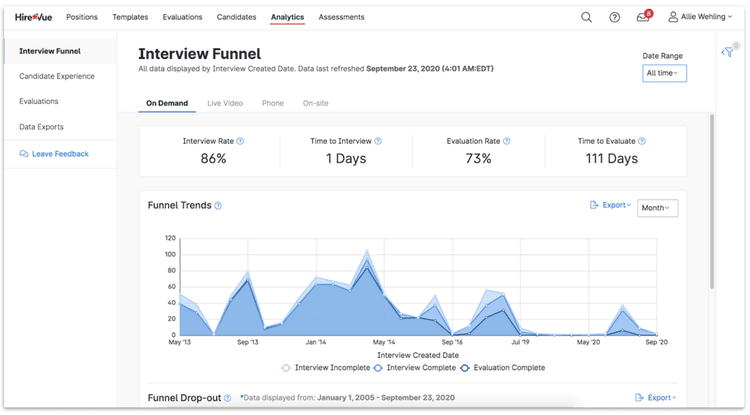Open the help question mark icon
This screenshot has height=415, width=750.
(x=614, y=17)
